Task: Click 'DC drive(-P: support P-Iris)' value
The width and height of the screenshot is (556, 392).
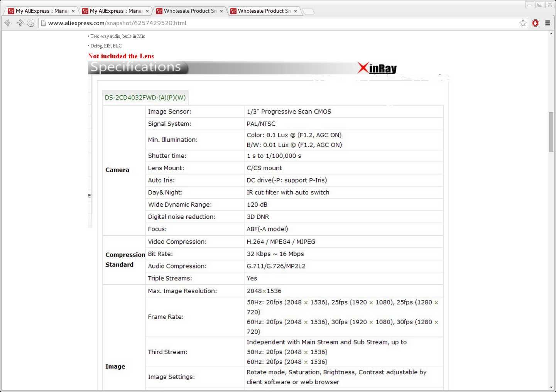Action: click(x=287, y=180)
